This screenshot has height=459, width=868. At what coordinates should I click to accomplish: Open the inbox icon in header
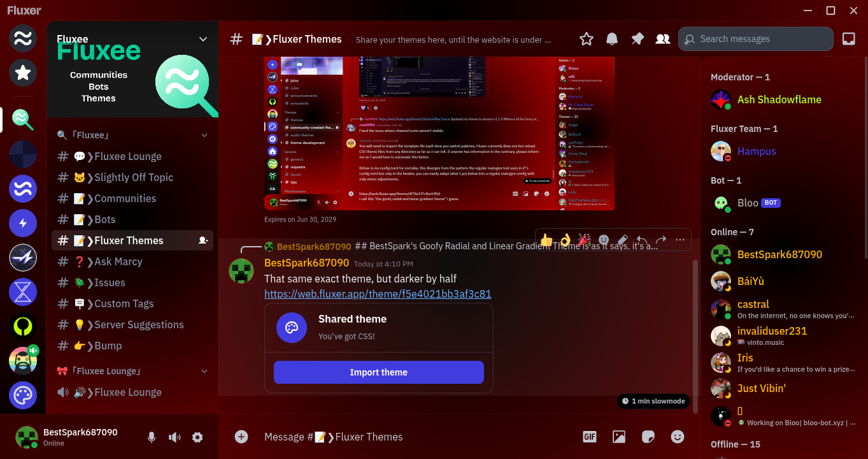(x=848, y=39)
